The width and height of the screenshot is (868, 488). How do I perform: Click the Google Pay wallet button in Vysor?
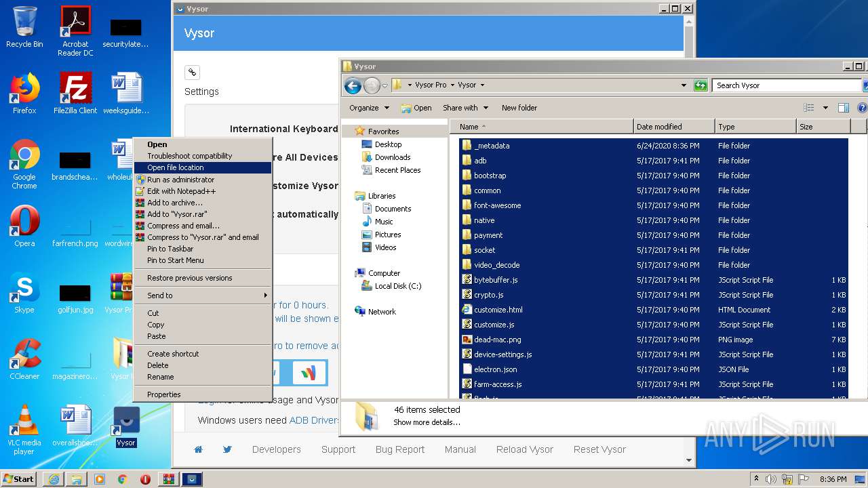pyautogui.click(x=310, y=373)
